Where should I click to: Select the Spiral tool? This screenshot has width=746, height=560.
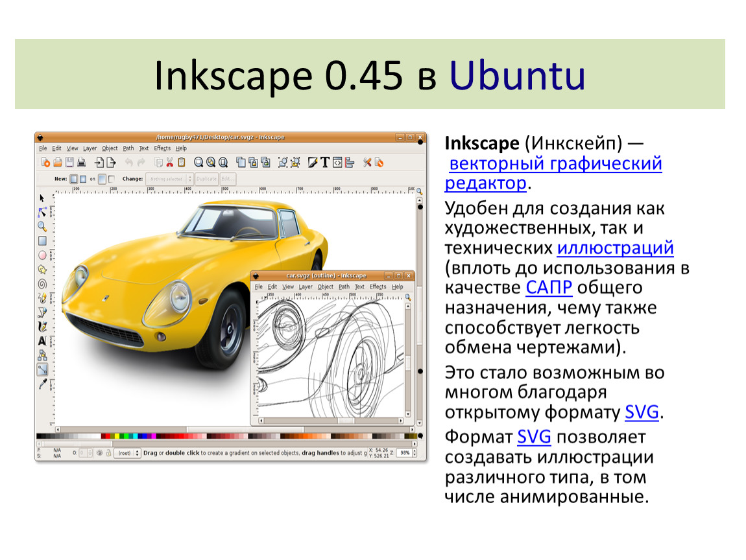click(42, 284)
